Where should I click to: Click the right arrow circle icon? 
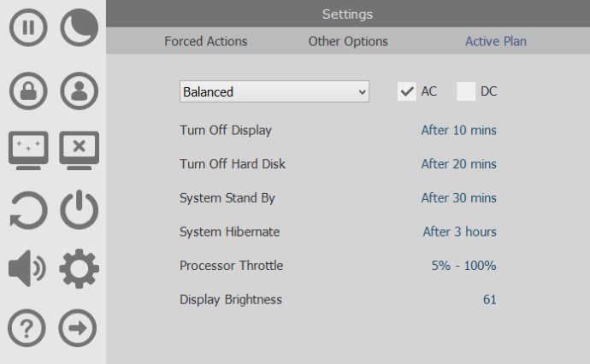pyautogui.click(x=78, y=328)
